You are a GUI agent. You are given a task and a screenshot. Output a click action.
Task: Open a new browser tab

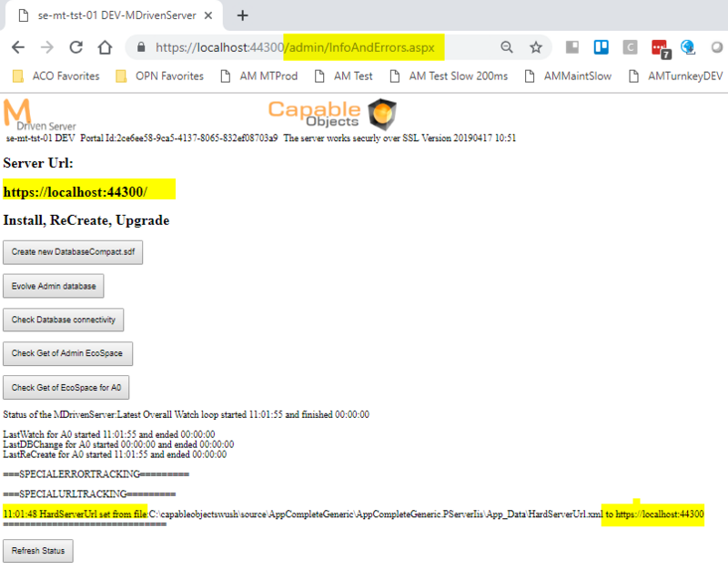click(x=242, y=15)
